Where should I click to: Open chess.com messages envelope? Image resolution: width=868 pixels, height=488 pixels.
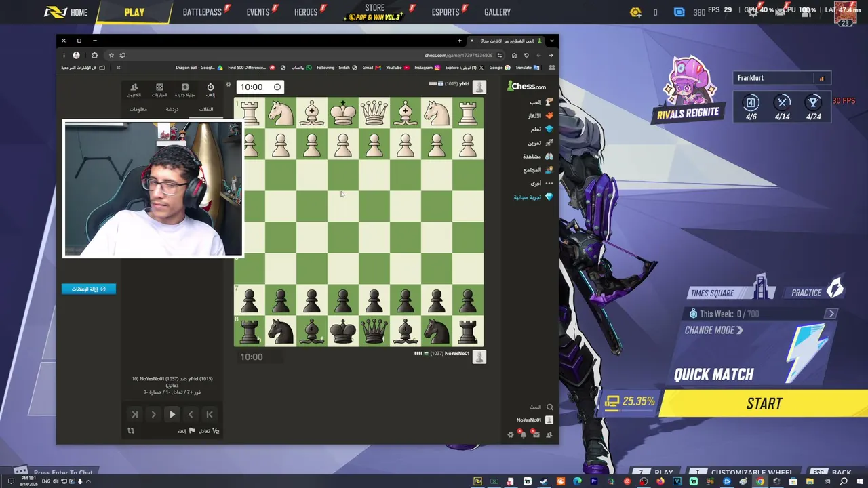[536, 434]
